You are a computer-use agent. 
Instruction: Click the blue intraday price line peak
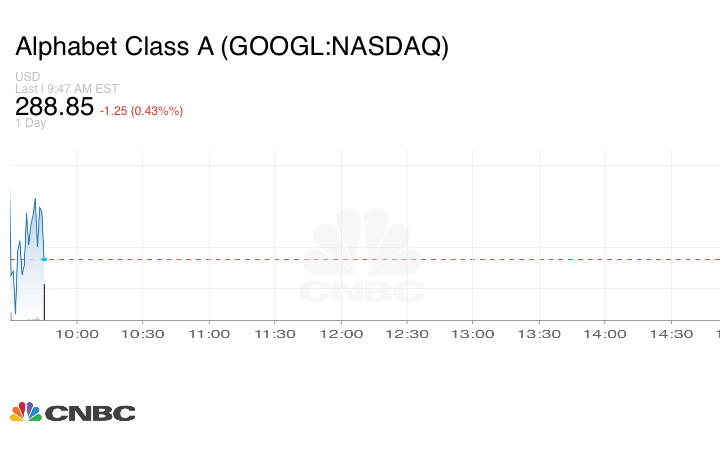click(35, 199)
